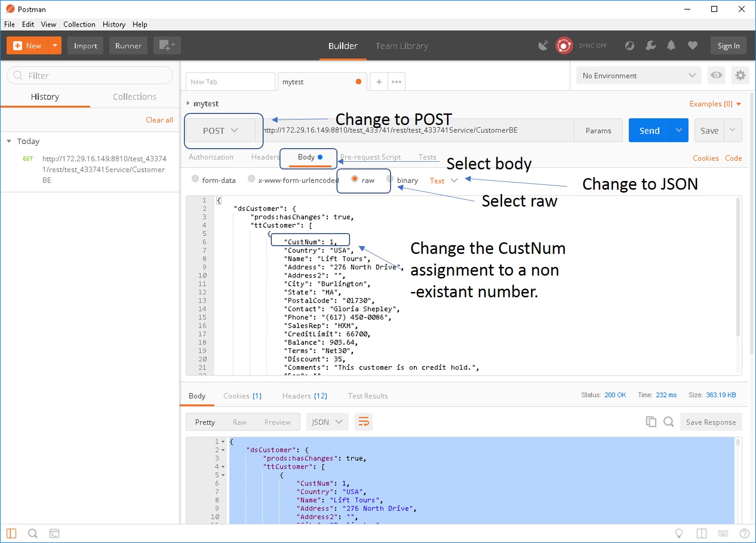Add a new request tab with the plus icon

point(379,82)
